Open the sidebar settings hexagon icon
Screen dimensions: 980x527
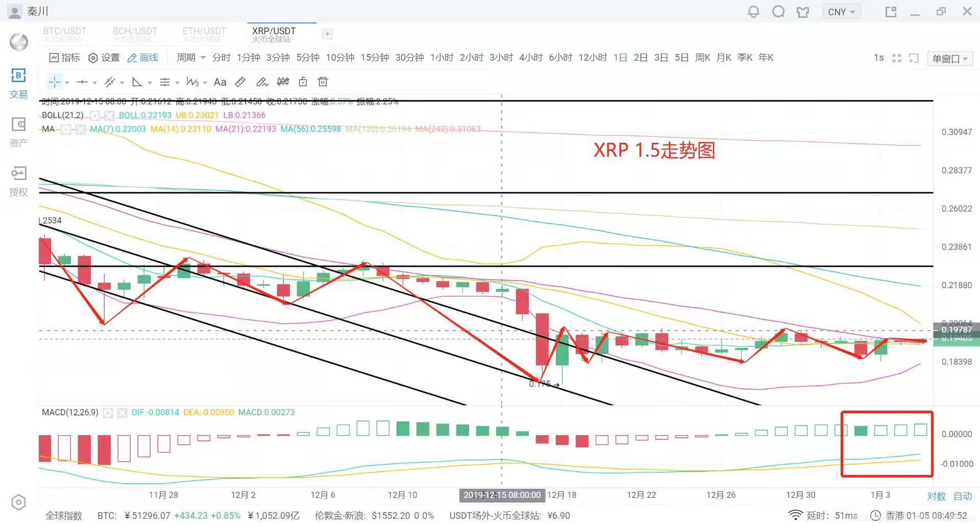coord(18,503)
